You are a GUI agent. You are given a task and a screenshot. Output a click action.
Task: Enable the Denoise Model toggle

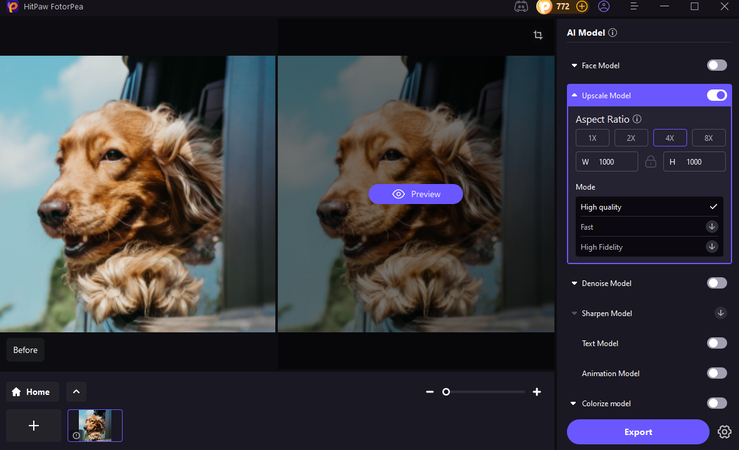[716, 283]
